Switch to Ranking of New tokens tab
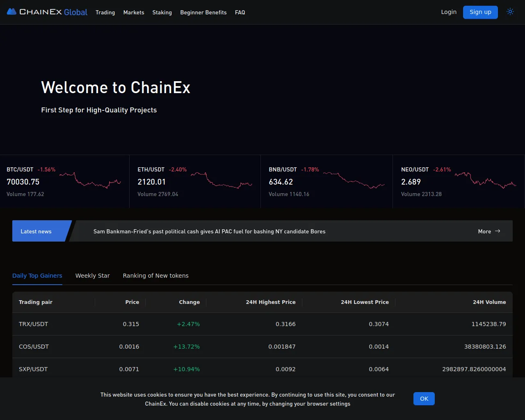The image size is (525, 420). (156, 276)
